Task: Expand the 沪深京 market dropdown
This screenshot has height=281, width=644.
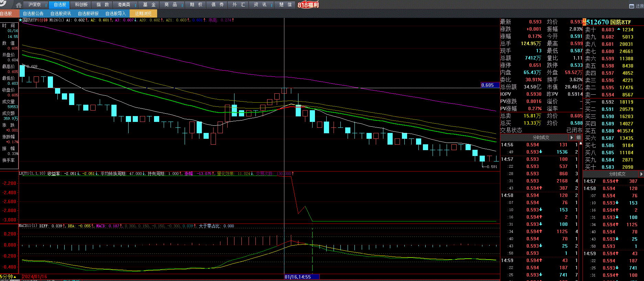Action: pyautogui.click(x=46, y=5)
